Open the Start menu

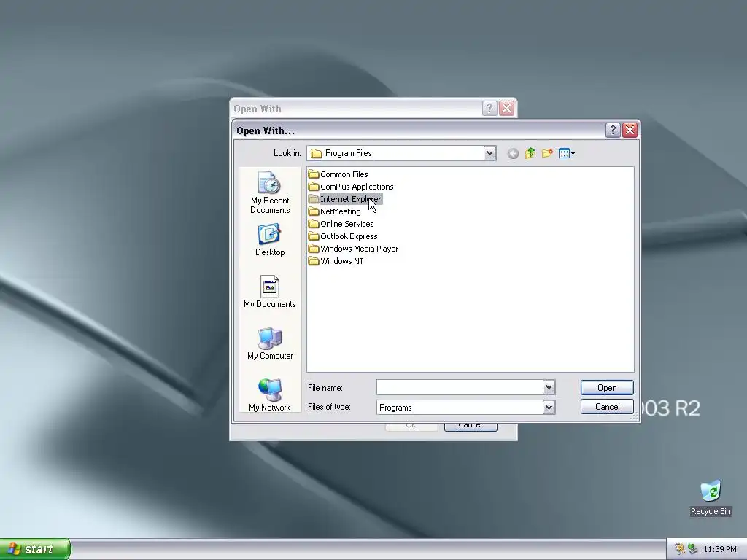[x=35, y=549]
